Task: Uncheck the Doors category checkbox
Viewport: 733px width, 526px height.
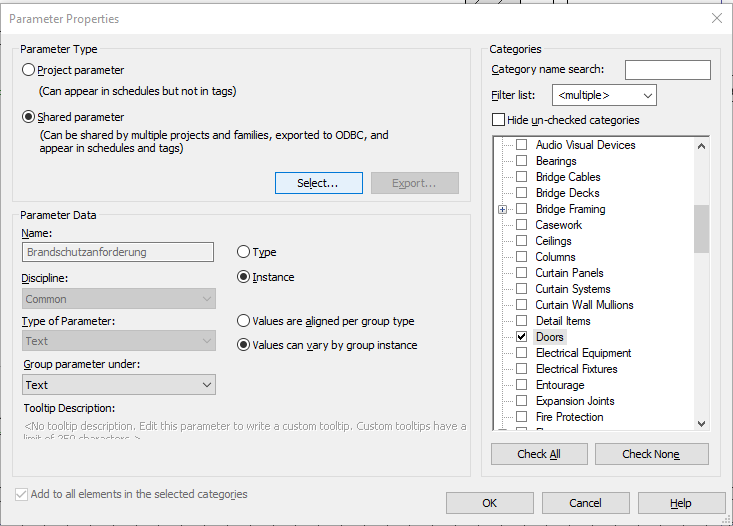Action: 521,337
